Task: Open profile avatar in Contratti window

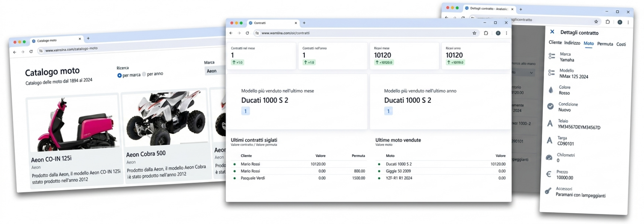Action: click(x=498, y=33)
